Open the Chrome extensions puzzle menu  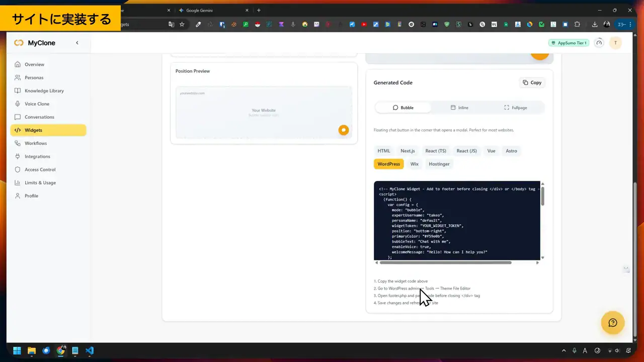pos(577,24)
